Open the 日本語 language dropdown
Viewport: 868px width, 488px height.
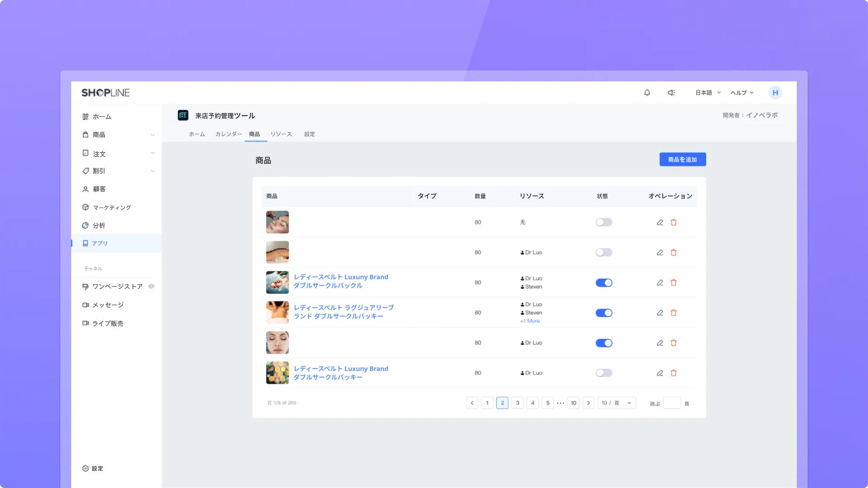[708, 93]
